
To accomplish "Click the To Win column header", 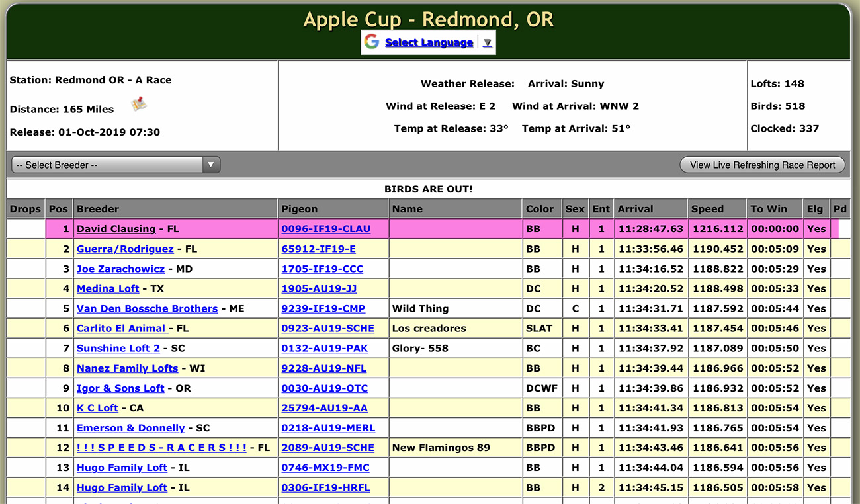I will point(775,209).
